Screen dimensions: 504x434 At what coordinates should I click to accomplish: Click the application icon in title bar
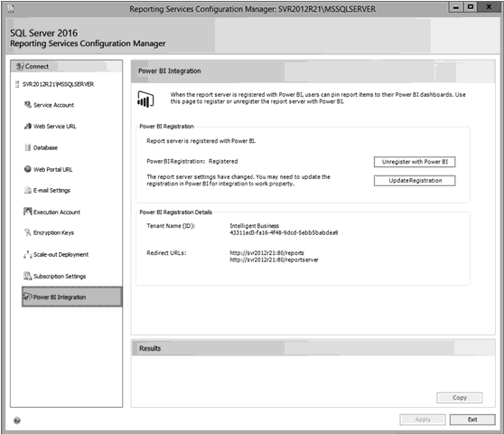(11, 9)
